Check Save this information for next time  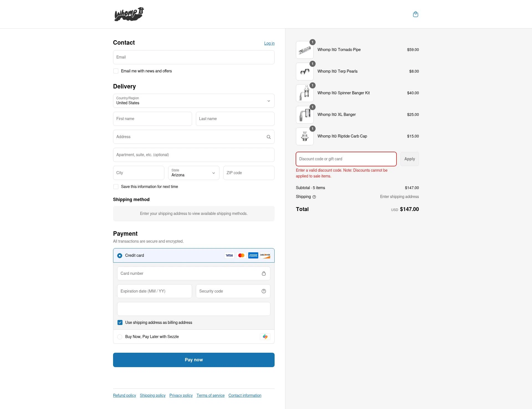(116, 187)
